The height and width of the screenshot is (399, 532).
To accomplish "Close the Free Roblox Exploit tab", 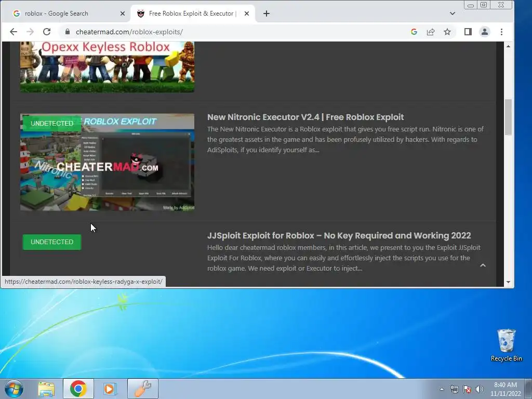I will (x=247, y=14).
